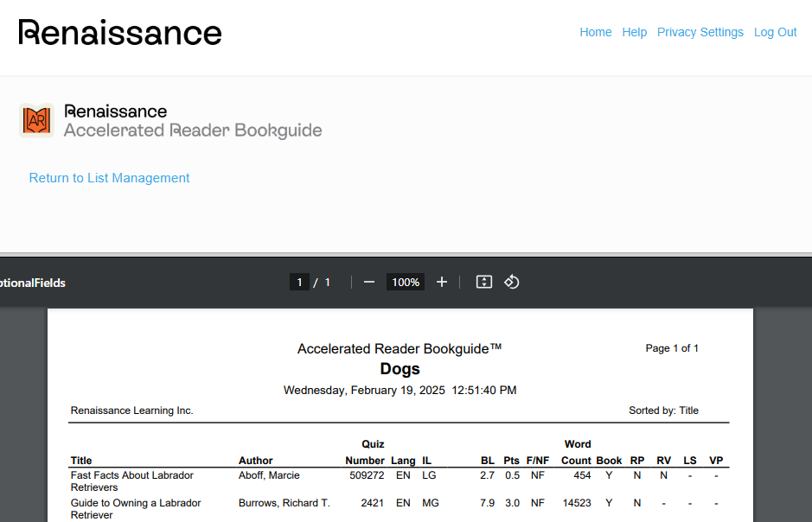Click word count 14523
This screenshot has height=522, width=812.
tap(577, 503)
